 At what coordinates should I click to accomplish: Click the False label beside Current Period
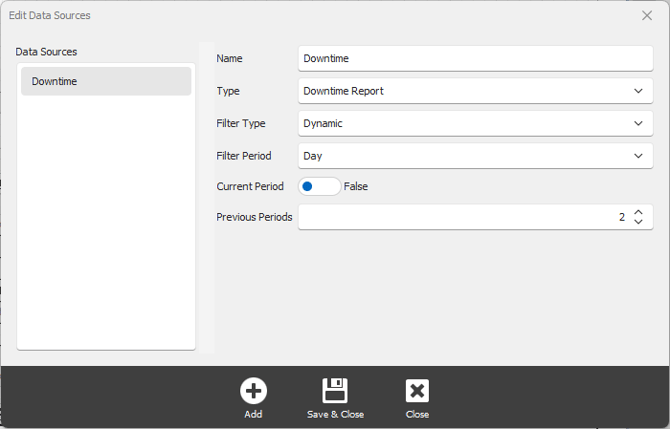coord(356,187)
